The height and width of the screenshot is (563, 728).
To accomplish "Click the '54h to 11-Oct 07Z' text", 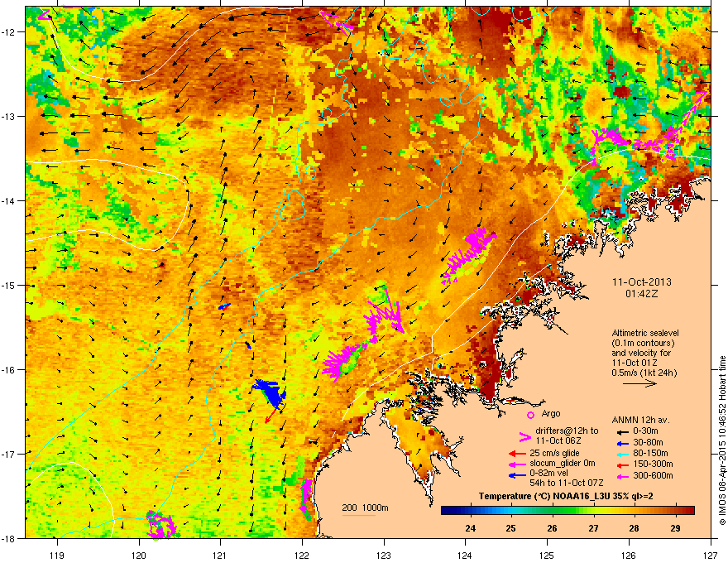I will tap(567, 483).
